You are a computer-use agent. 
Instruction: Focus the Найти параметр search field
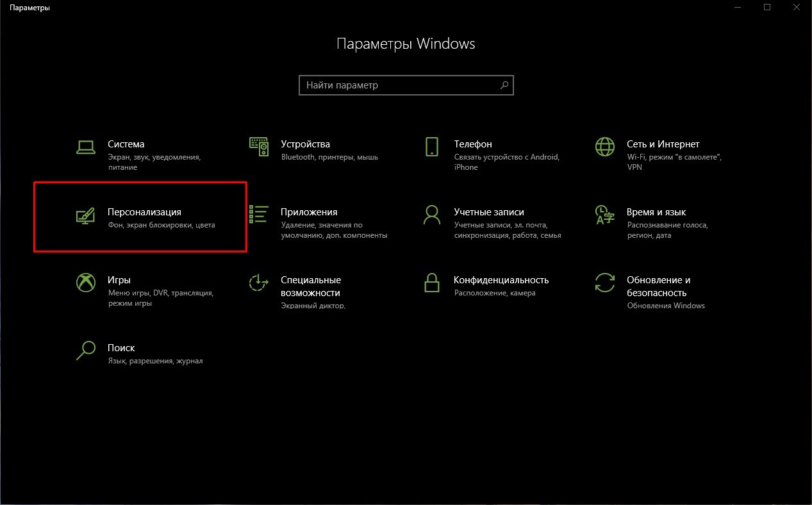[406, 85]
